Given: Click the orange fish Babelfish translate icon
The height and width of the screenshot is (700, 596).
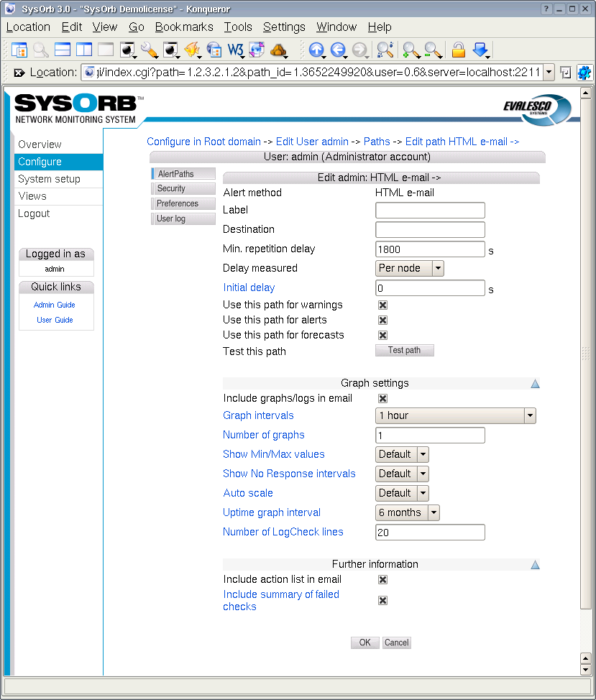Looking at the screenshot, I should click(x=192, y=50).
